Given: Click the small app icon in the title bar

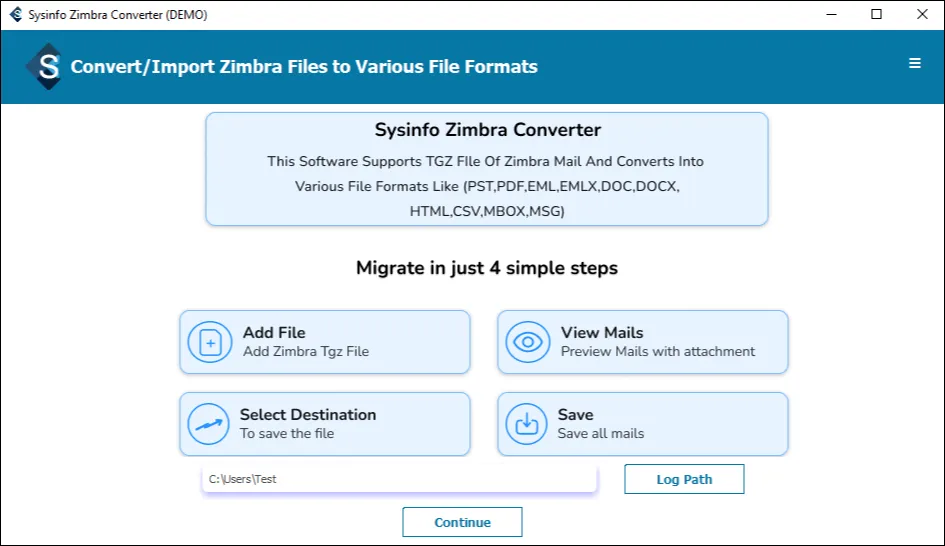Looking at the screenshot, I should (16, 15).
